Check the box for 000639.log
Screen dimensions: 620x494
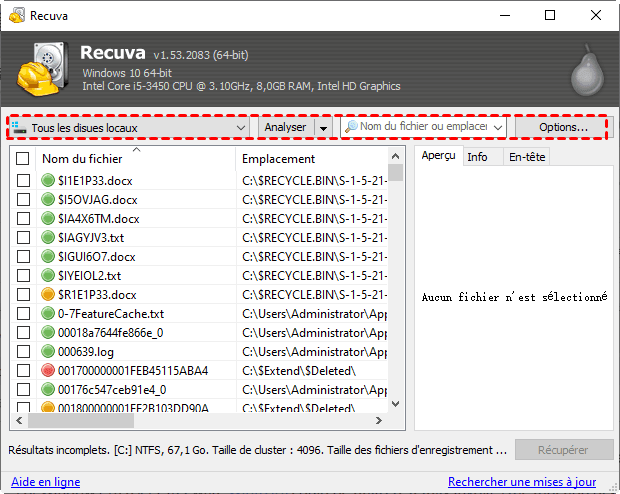point(23,351)
